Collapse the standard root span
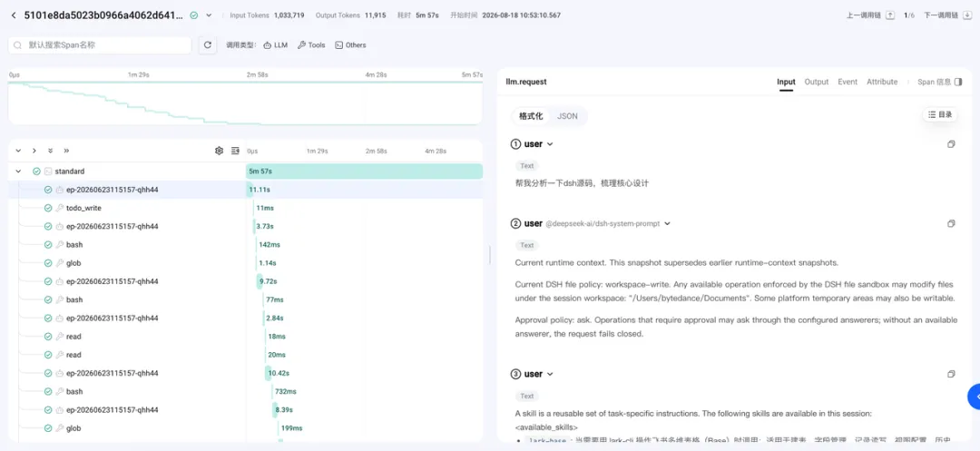The image size is (980, 451). 18,172
